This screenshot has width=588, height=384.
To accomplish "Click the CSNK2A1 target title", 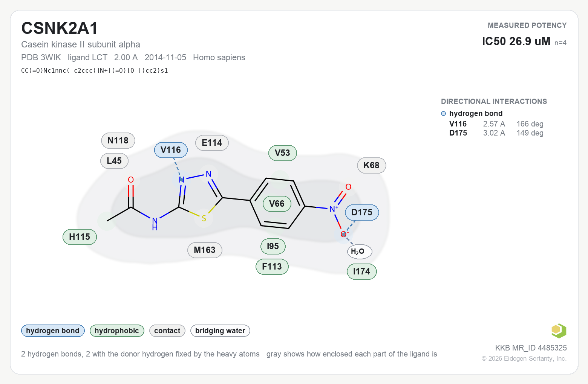I will [x=60, y=28].
